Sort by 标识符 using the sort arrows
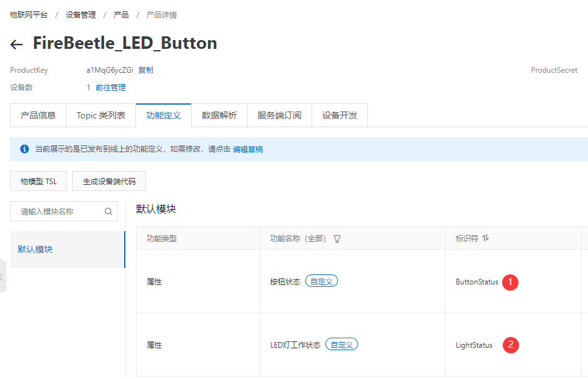The width and height of the screenshot is (588, 379). (486, 238)
